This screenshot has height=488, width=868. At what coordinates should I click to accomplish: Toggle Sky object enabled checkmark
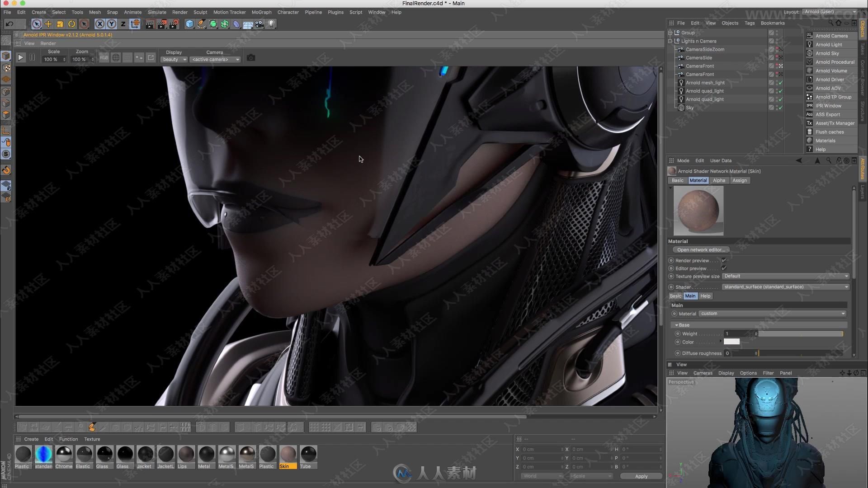(780, 108)
